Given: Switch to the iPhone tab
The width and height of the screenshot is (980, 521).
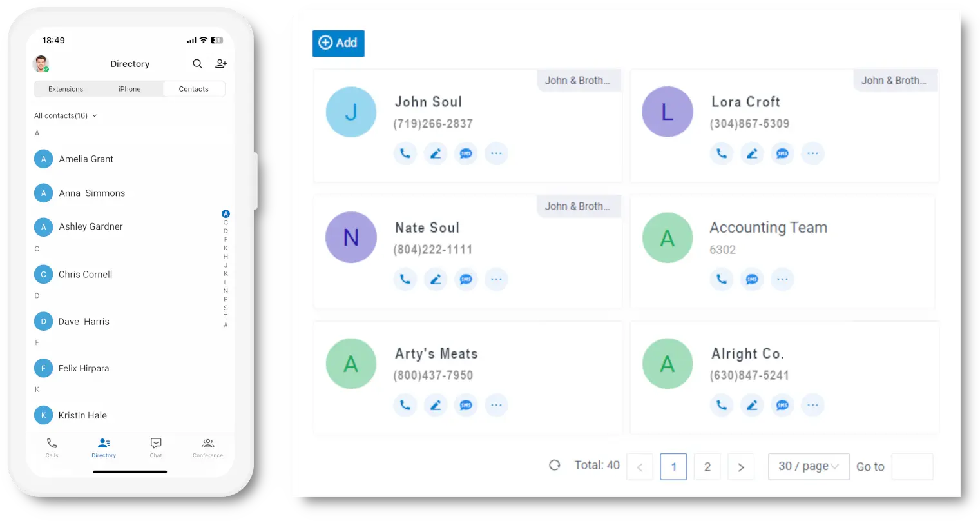Looking at the screenshot, I should (130, 89).
